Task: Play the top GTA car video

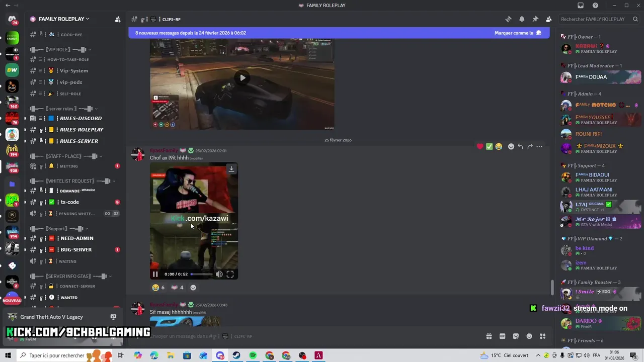Action: tap(243, 77)
